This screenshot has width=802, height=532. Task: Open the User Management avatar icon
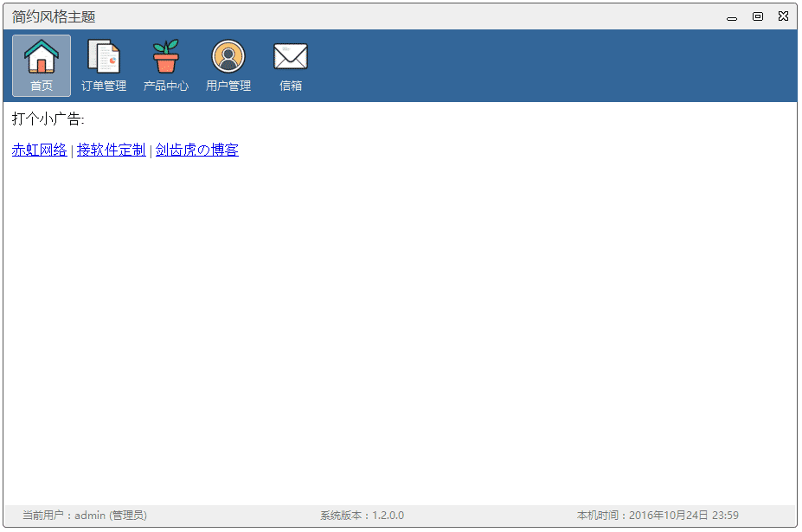[x=228, y=57]
